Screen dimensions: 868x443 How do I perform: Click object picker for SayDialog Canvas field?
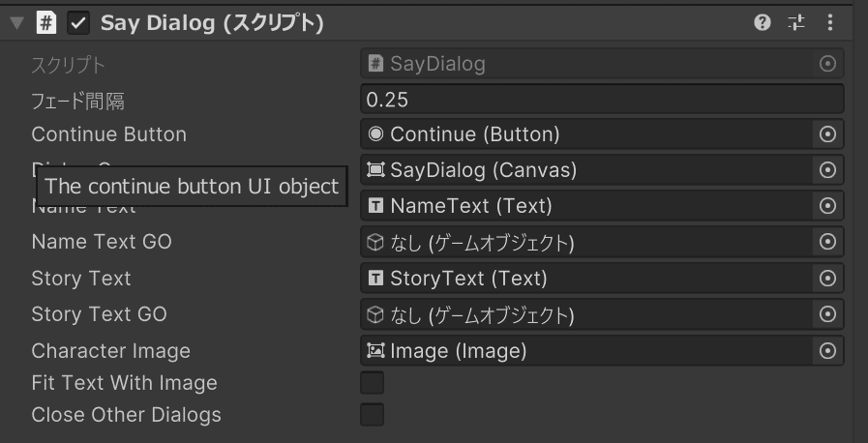(827, 170)
